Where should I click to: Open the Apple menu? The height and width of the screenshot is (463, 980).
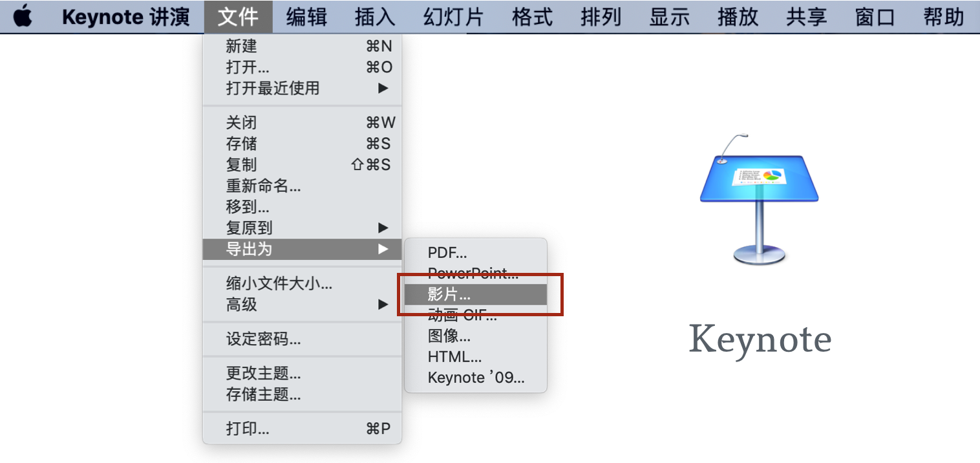[x=23, y=16]
